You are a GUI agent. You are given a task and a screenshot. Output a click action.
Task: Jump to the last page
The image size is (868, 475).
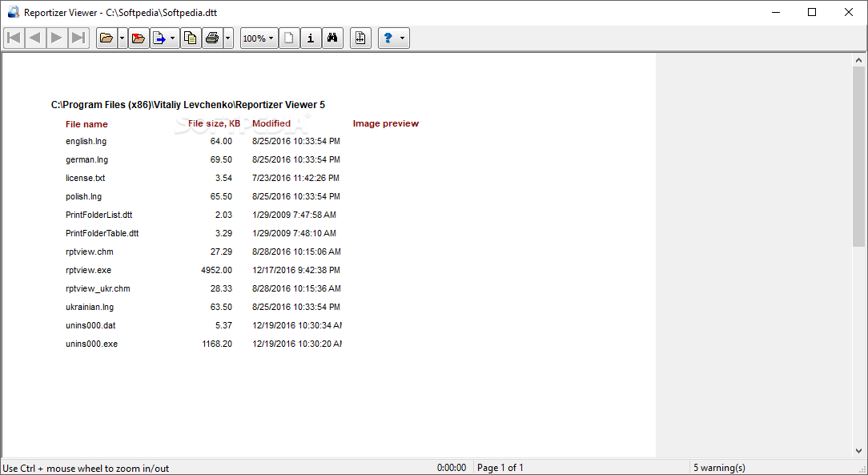point(78,38)
